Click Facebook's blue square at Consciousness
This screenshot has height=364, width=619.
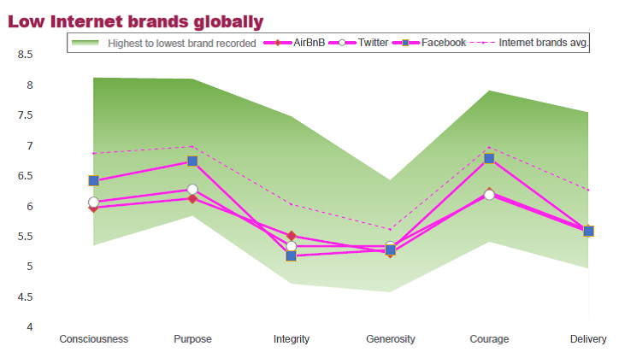93,181
